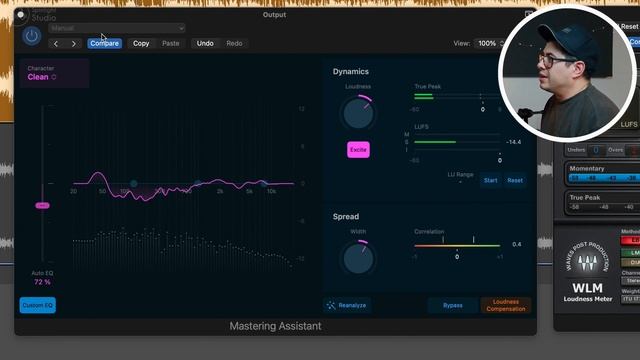Toggle the Bypass button
The height and width of the screenshot is (360, 640).
coord(453,305)
